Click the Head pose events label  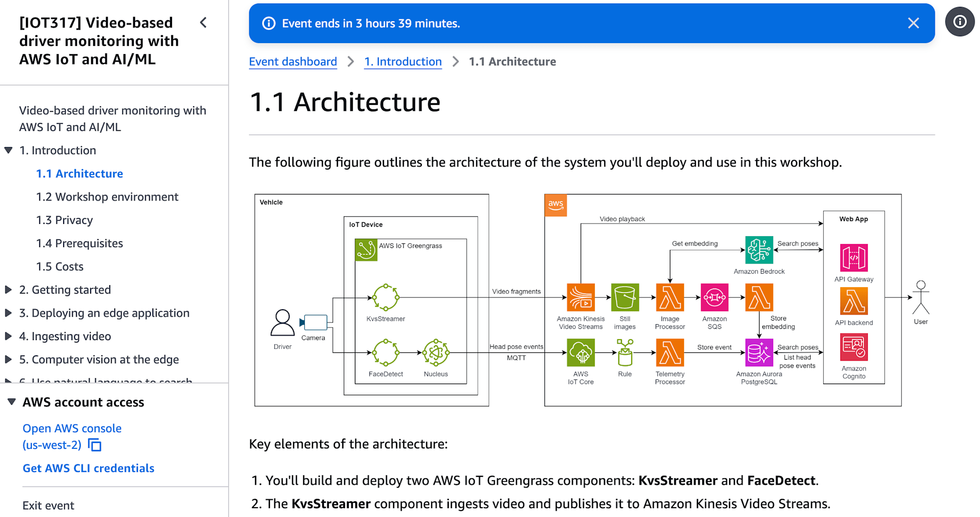[x=516, y=347]
